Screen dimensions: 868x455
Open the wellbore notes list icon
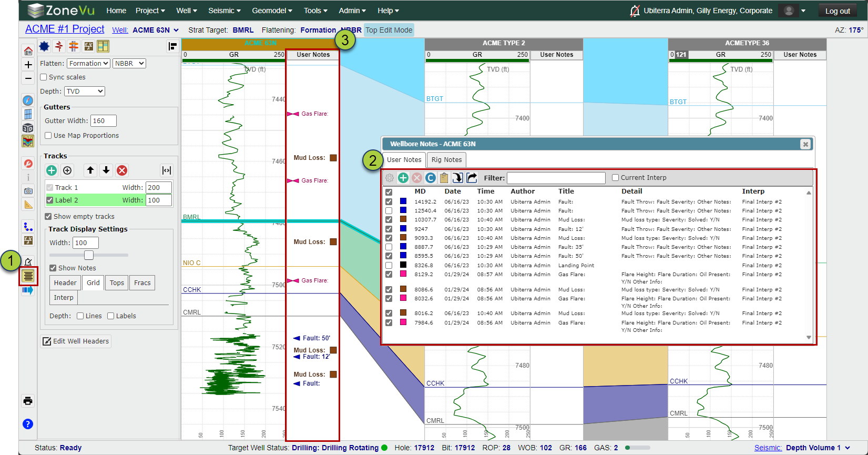(28, 276)
